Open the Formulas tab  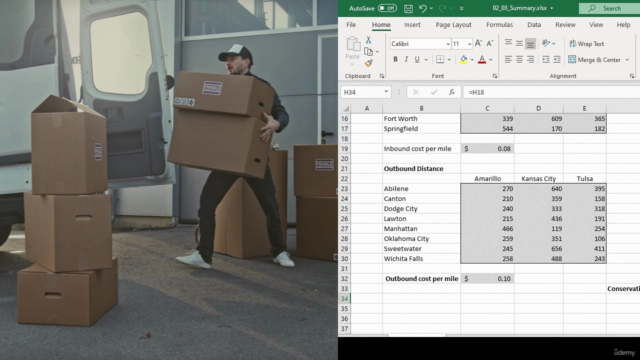pyautogui.click(x=499, y=24)
